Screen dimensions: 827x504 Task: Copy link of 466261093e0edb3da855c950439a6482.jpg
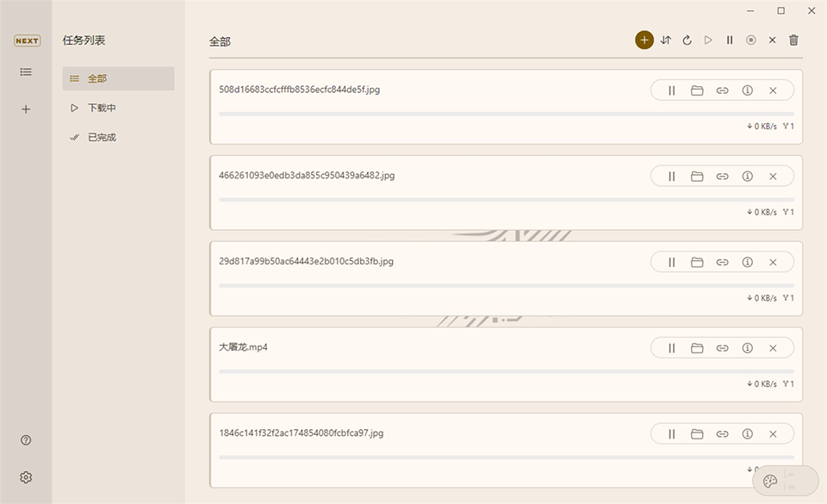coord(723,177)
